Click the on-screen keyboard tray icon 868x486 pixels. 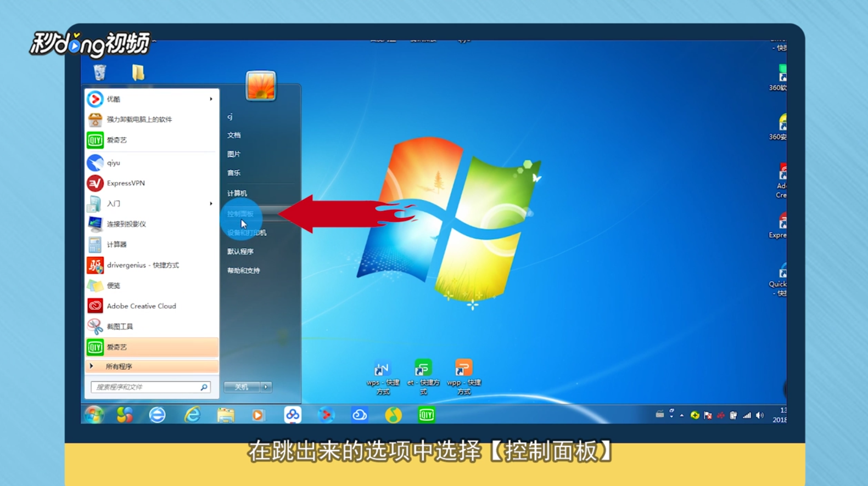659,414
